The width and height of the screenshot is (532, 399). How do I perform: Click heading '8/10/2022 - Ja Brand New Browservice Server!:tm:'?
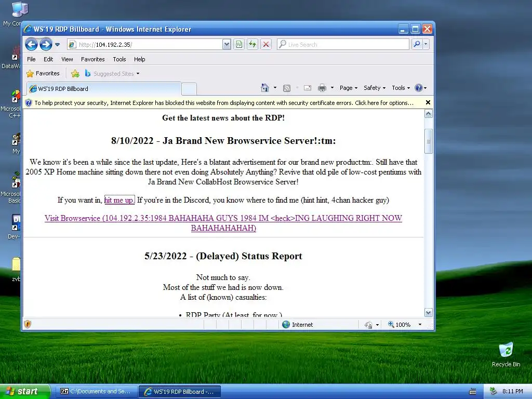point(223,141)
